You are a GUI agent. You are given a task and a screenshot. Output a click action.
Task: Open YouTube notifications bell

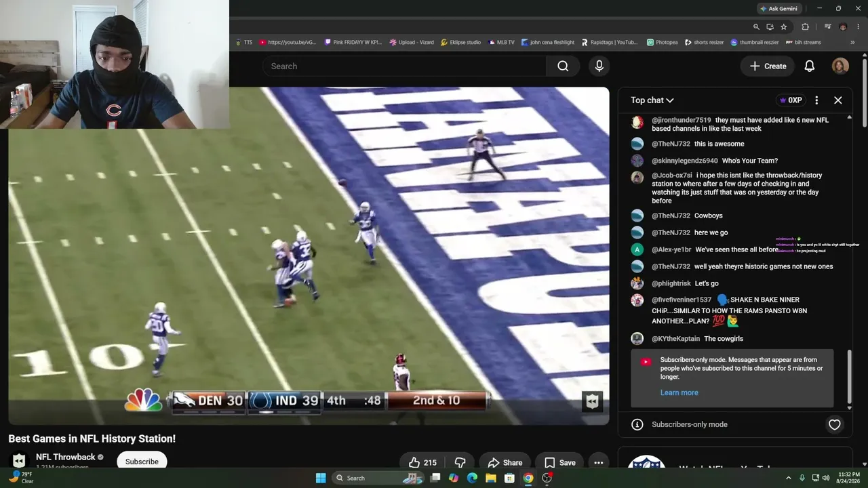[810, 66]
